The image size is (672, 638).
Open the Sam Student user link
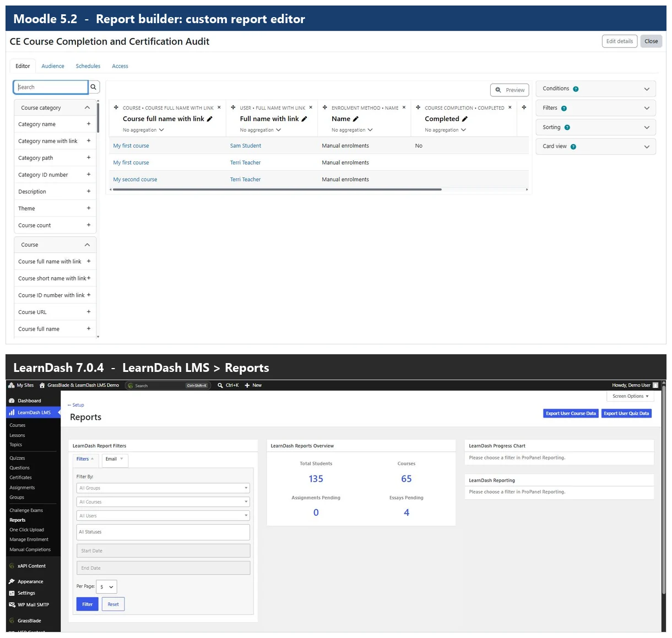click(x=246, y=146)
